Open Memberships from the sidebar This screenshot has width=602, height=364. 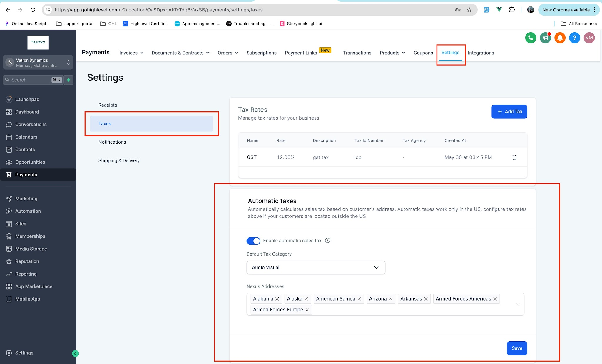coord(27,236)
